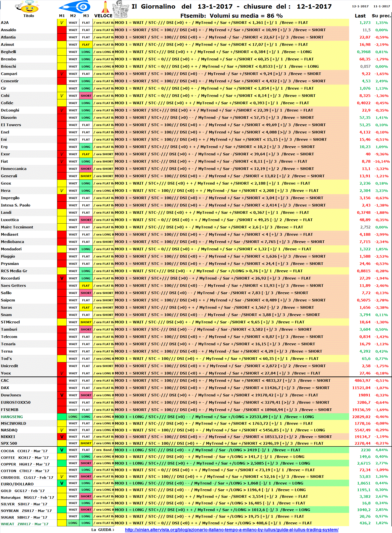Select the DowJones row title
This screenshot has height=533, width=392.
point(11,395)
